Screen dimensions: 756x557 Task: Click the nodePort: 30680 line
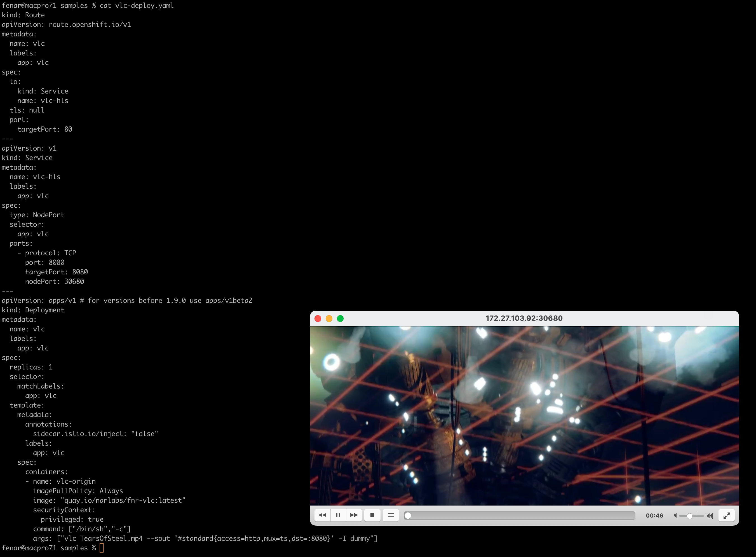[54, 282]
